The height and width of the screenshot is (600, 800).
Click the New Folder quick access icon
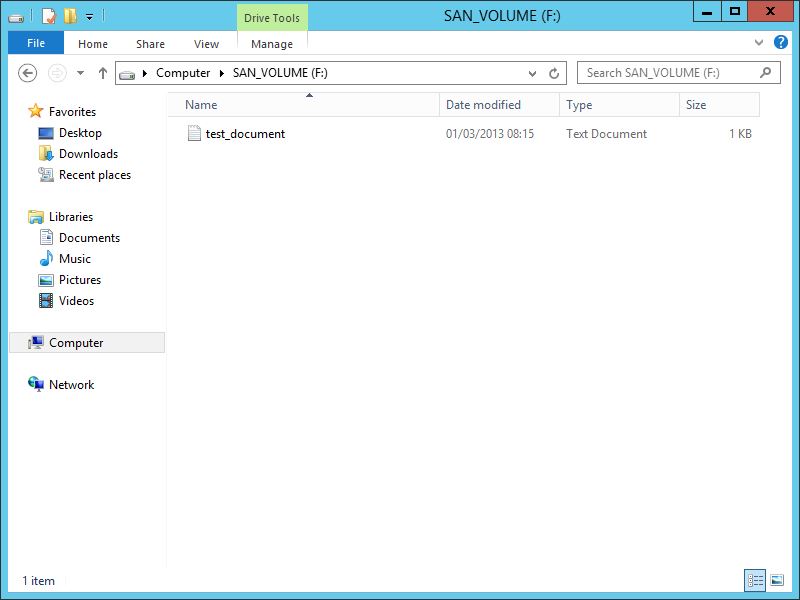click(x=70, y=15)
